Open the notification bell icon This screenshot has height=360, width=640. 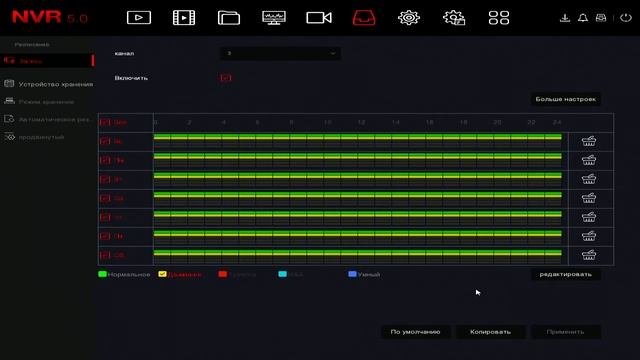[583, 18]
